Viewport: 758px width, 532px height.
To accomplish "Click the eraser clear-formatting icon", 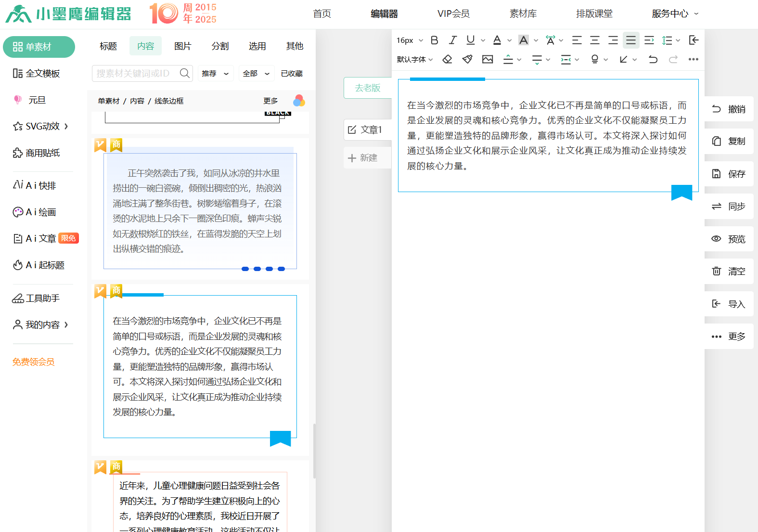I will point(447,59).
